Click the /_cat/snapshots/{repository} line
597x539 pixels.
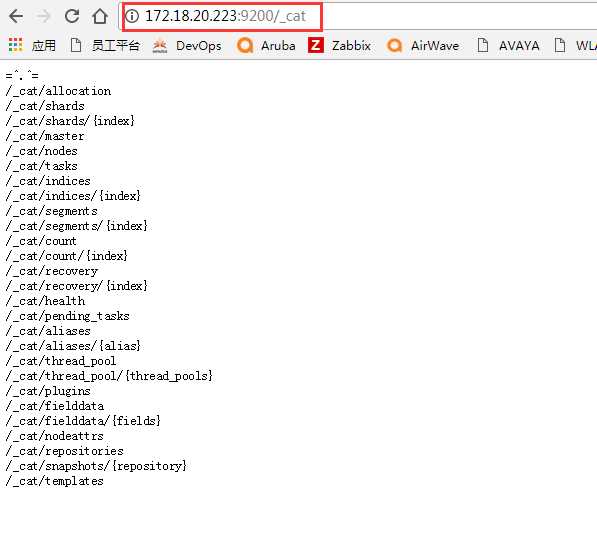coord(96,466)
